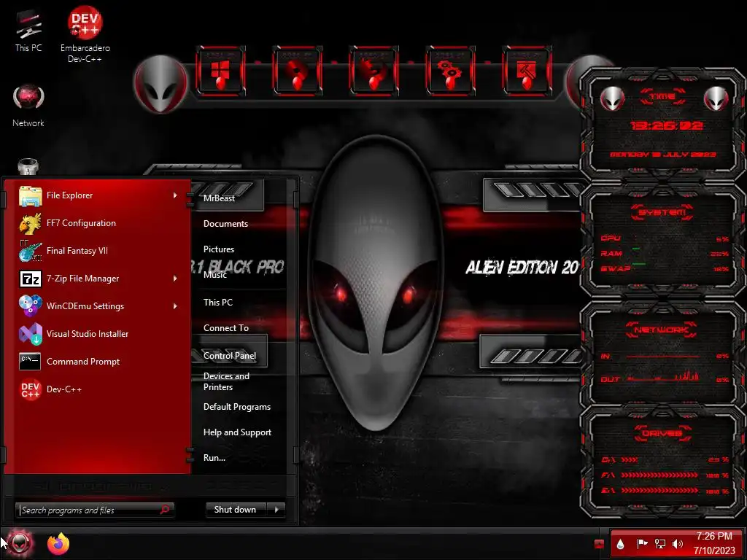Click the IN traffic graph in NETWORK widget
The height and width of the screenshot is (560, 747).
(x=664, y=356)
